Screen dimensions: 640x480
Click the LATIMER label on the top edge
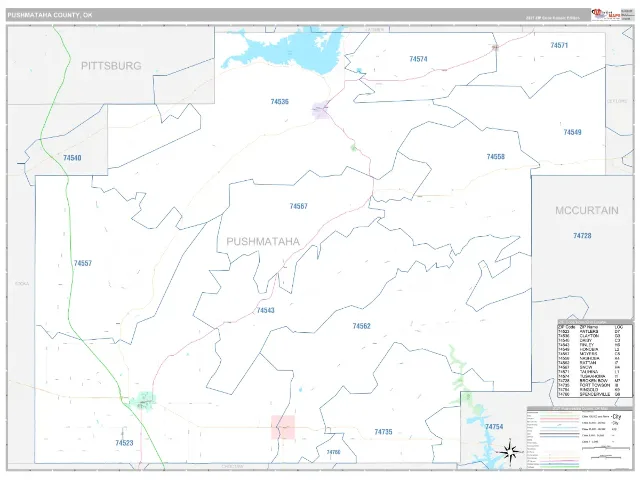pyautogui.click(x=375, y=29)
